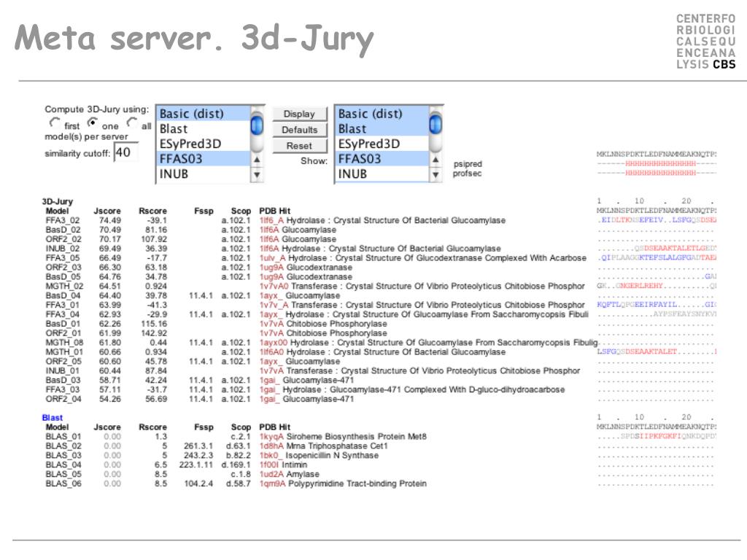
Task: Open PDB hit 1ayx00 for MGTH_08
Action: click(274, 343)
